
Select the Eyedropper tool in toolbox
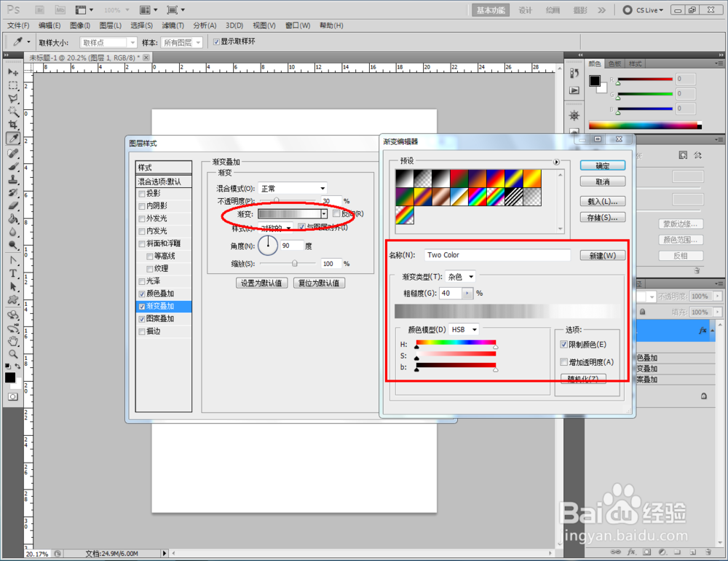pyautogui.click(x=13, y=138)
